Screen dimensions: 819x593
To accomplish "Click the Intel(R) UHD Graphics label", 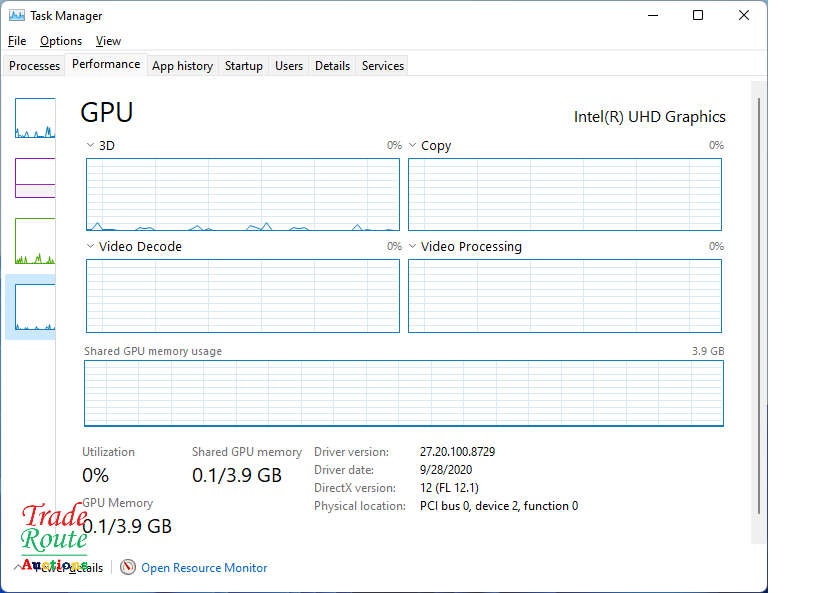I will coord(649,116).
